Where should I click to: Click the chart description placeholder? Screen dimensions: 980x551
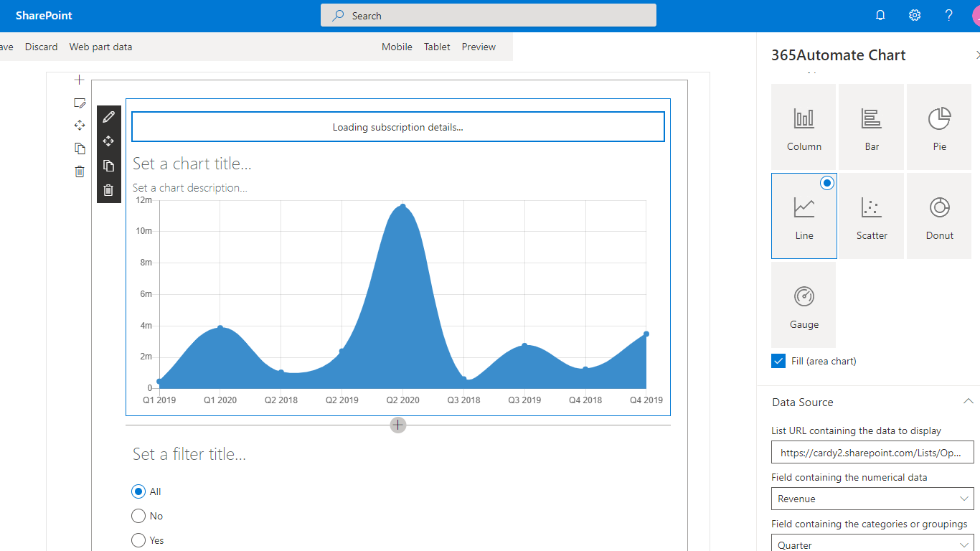(189, 188)
